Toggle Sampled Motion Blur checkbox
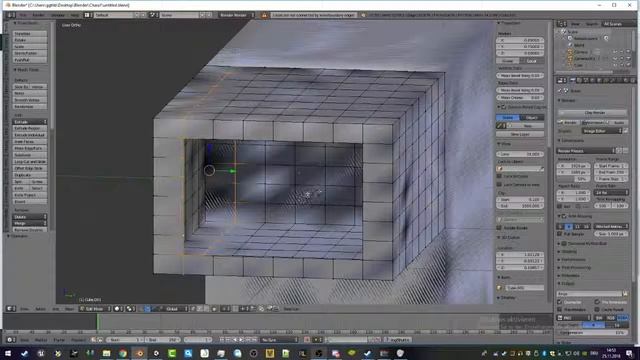Image resolution: width=640 pixels, height=360 pixels. [564, 243]
